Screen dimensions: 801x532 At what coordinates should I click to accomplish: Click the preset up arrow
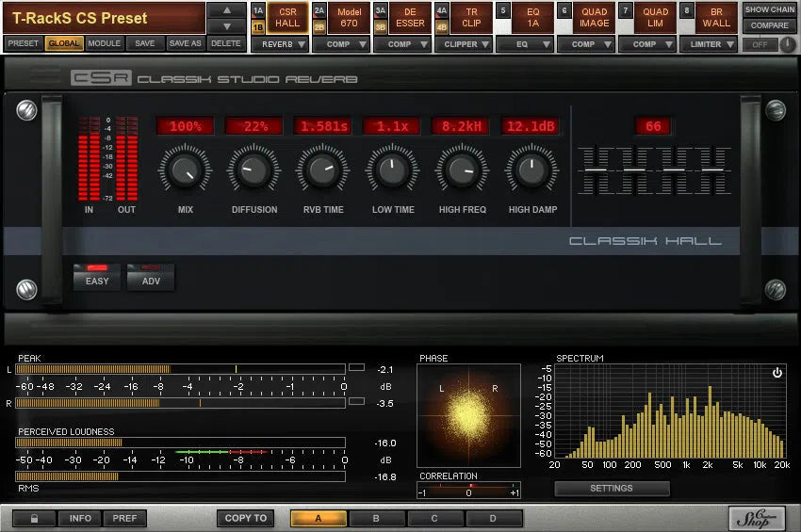click(226, 9)
